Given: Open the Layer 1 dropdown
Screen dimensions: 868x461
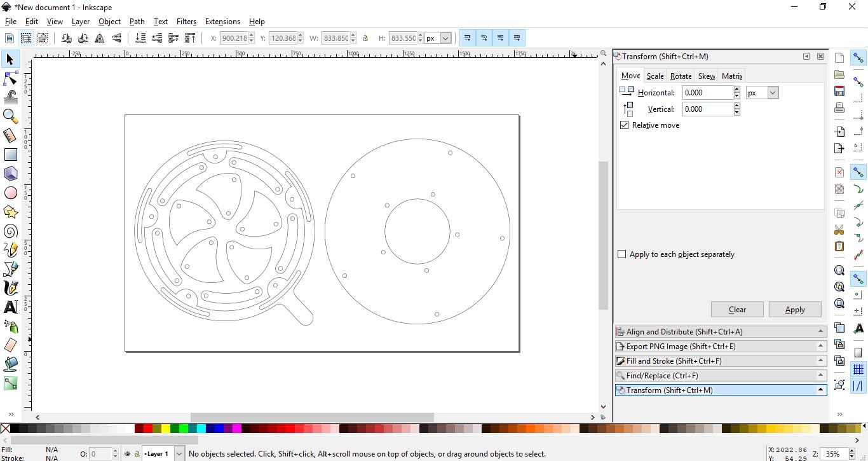Looking at the screenshot, I should 179,454.
